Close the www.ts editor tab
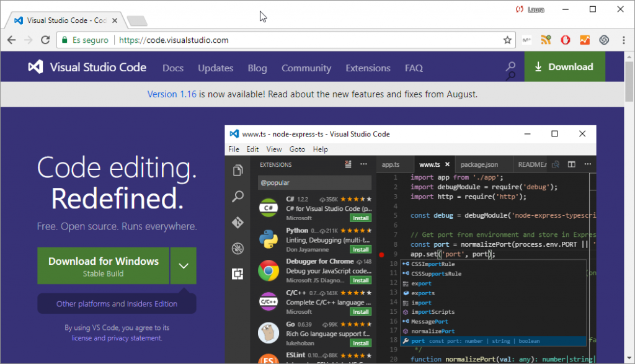635x364 pixels. (x=447, y=164)
